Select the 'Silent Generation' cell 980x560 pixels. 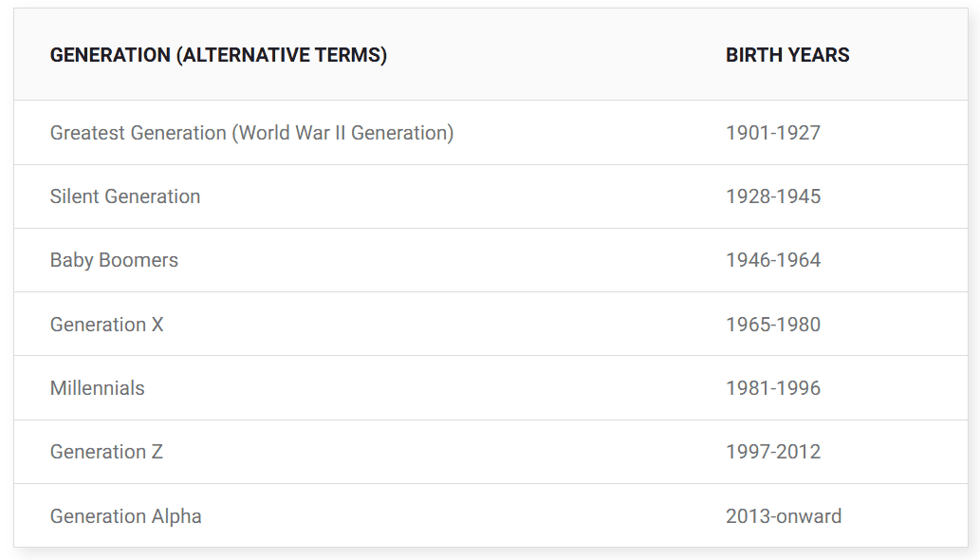pyautogui.click(x=125, y=196)
